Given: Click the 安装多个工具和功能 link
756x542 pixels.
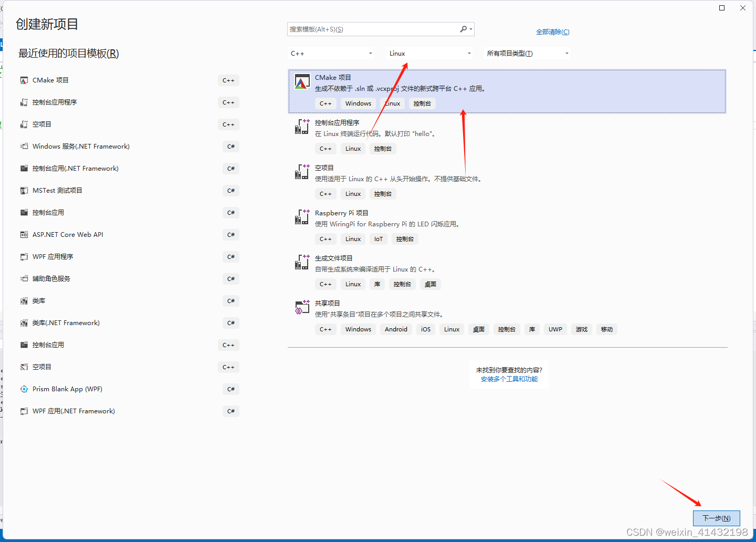Looking at the screenshot, I should point(509,379).
